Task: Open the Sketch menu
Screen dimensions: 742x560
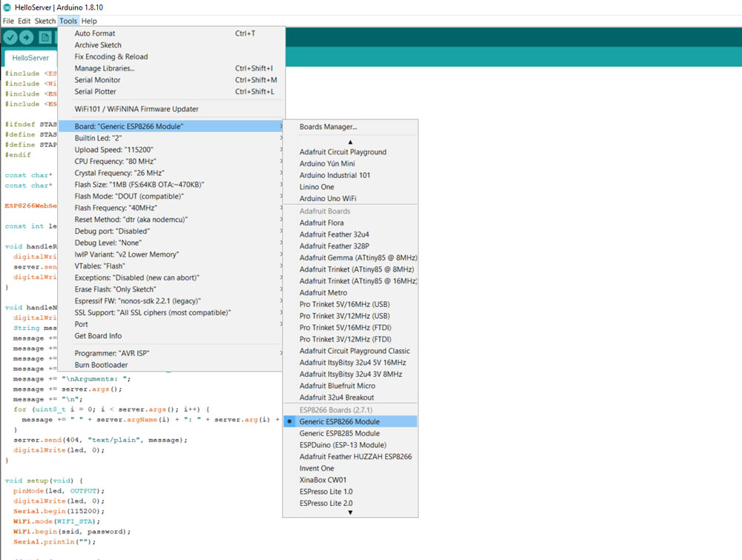Action: click(x=45, y=21)
